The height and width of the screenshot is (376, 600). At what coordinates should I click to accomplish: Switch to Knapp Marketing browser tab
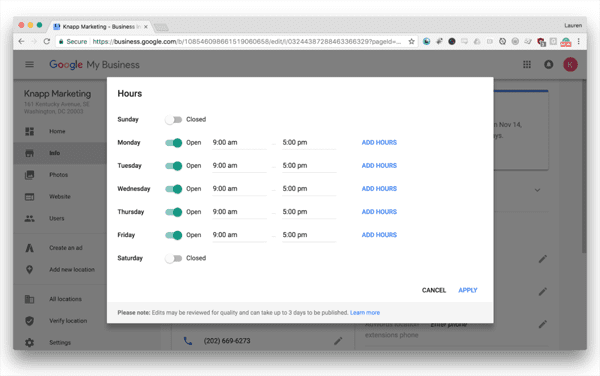tap(101, 26)
